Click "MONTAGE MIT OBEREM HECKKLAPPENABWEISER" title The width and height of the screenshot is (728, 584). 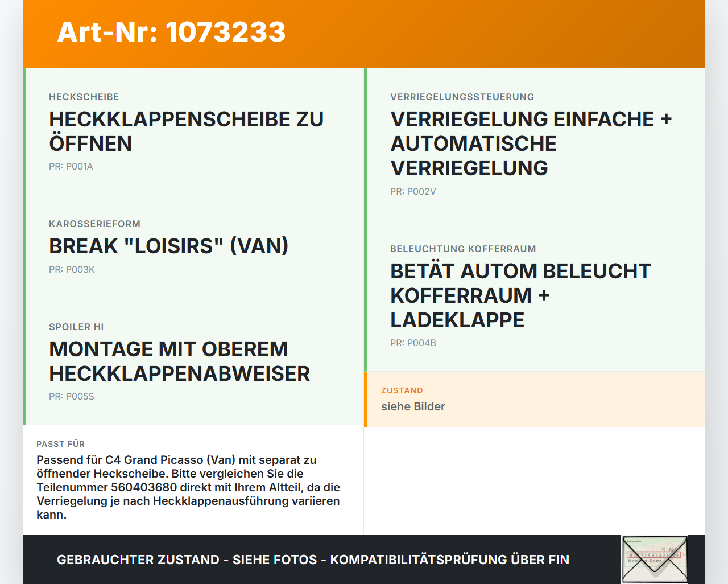point(180,361)
